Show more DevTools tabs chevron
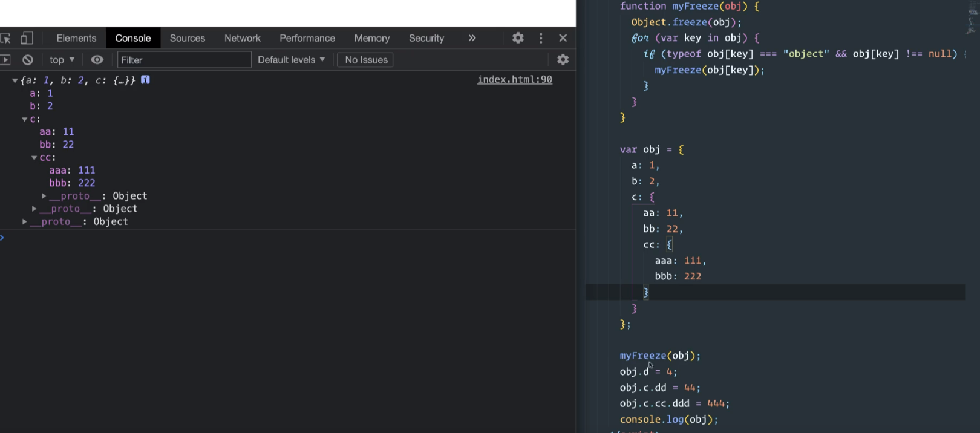Image resolution: width=980 pixels, height=433 pixels. pyautogui.click(x=472, y=37)
